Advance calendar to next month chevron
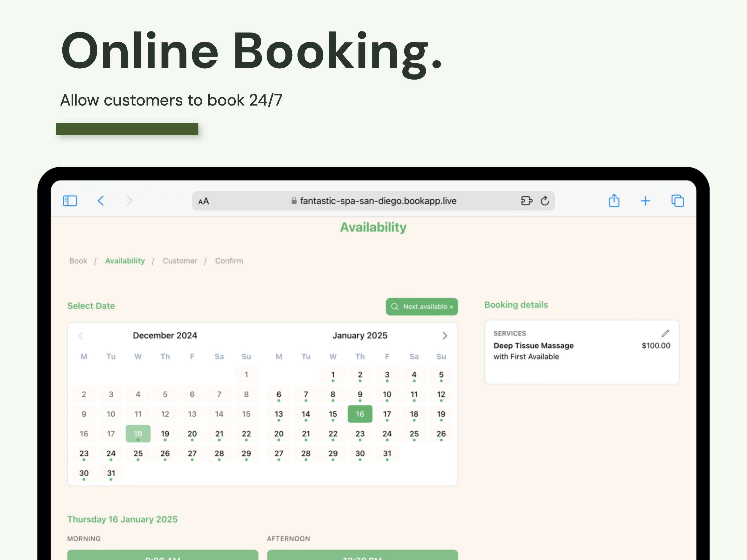 click(x=444, y=336)
